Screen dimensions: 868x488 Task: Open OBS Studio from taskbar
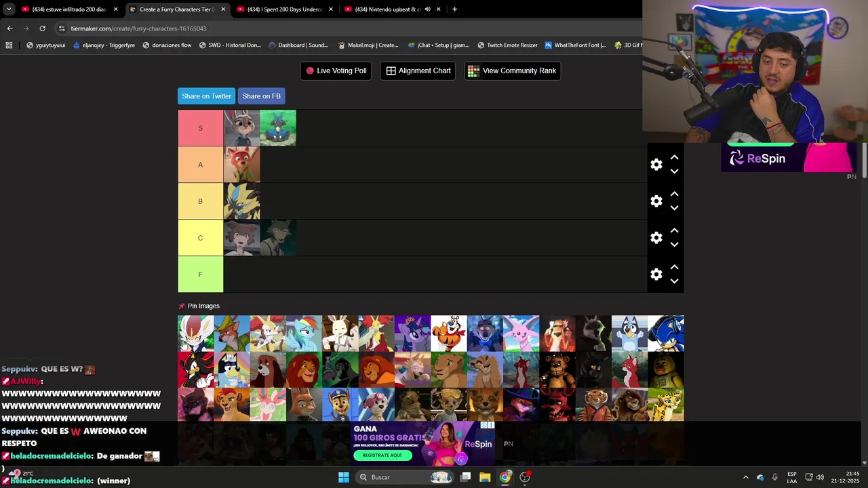coord(525,477)
